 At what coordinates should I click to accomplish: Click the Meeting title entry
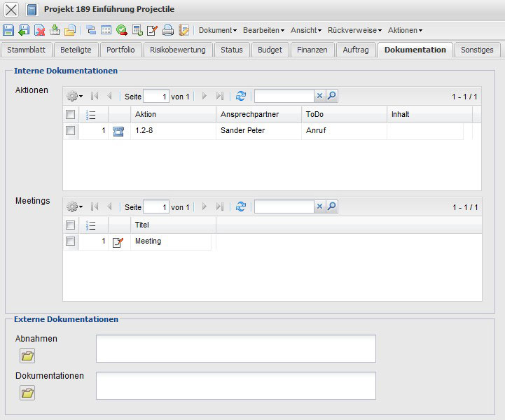point(148,241)
